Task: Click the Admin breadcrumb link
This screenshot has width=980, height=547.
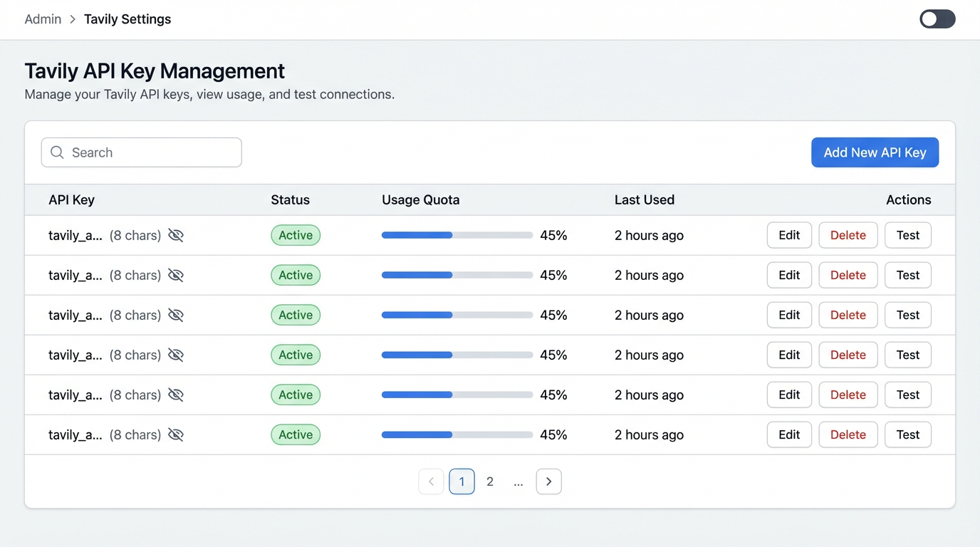Action: [x=43, y=19]
